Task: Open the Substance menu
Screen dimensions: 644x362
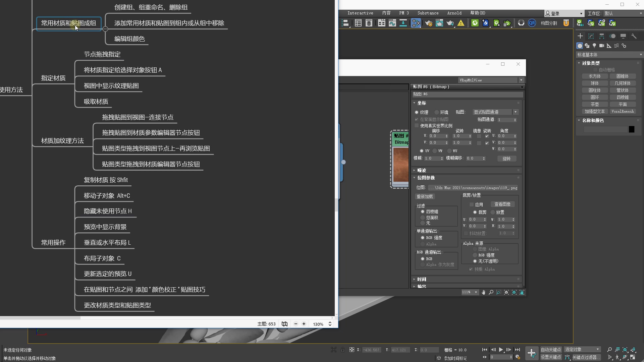Action: point(428,13)
